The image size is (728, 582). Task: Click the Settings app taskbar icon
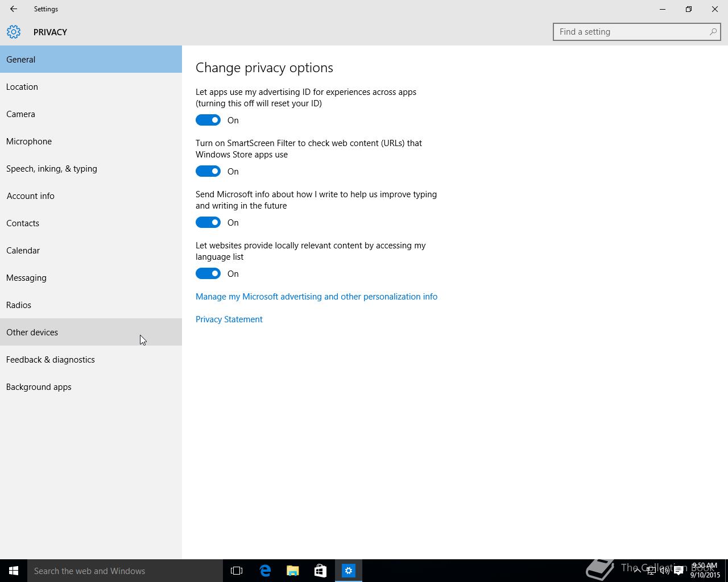pos(349,571)
